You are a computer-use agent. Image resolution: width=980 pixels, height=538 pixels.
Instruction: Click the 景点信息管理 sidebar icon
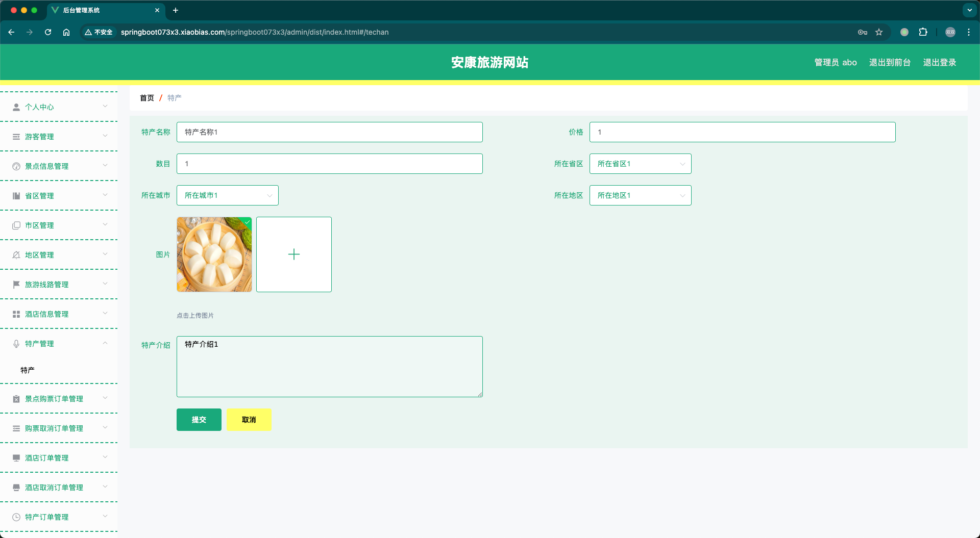(16, 166)
